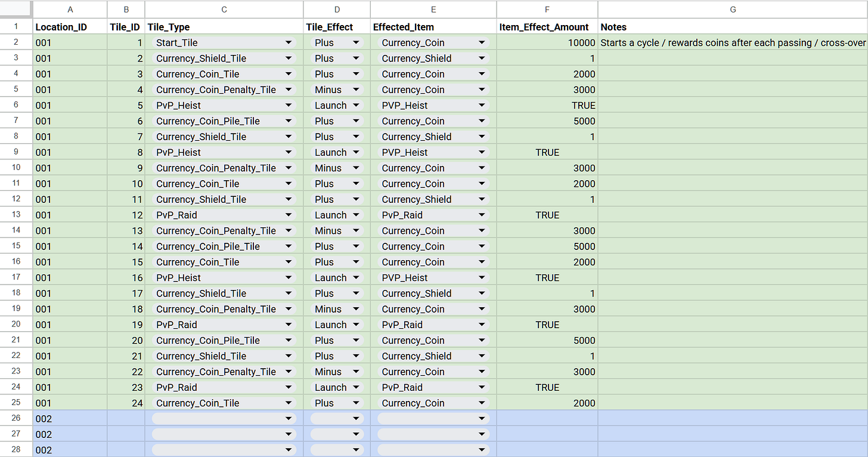Click the Notes header cell
The width and height of the screenshot is (868, 457).
pyautogui.click(x=733, y=27)
